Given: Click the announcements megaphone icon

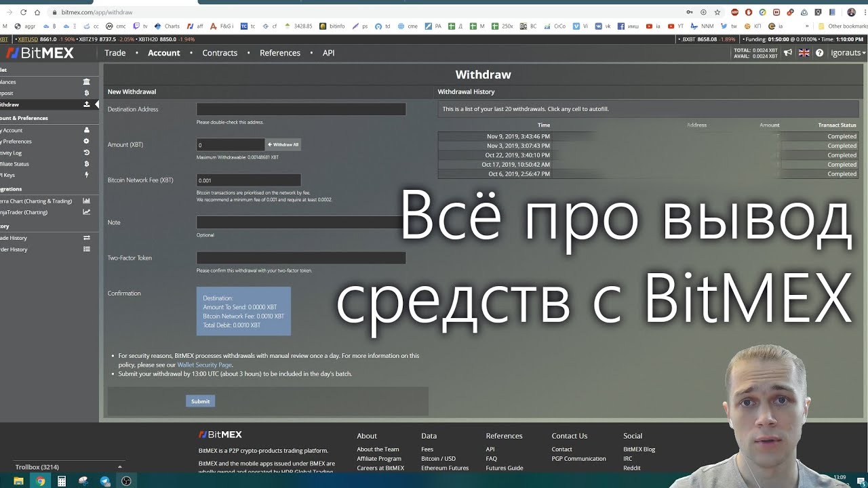Looking at the screenshot, I should point(788,53).
